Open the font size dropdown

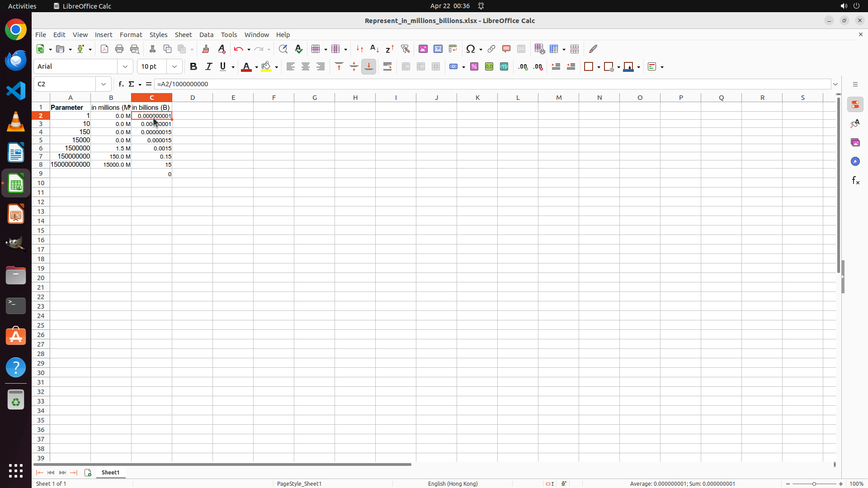tap(175, 66)
